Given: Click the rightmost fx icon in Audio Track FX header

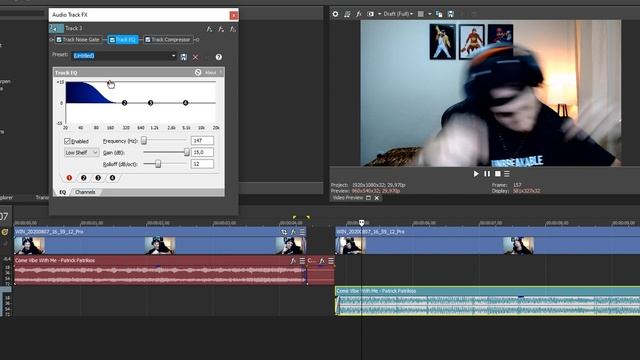Looking at the screenshot, I should (233, 29).
